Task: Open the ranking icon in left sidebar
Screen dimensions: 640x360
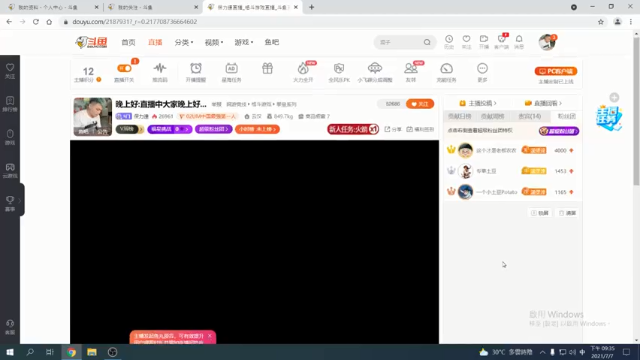Action: 10,104
